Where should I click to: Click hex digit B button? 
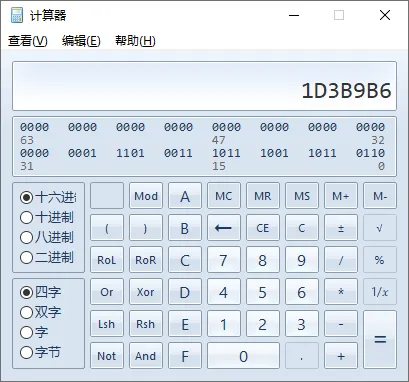click(x=185, y=228)
